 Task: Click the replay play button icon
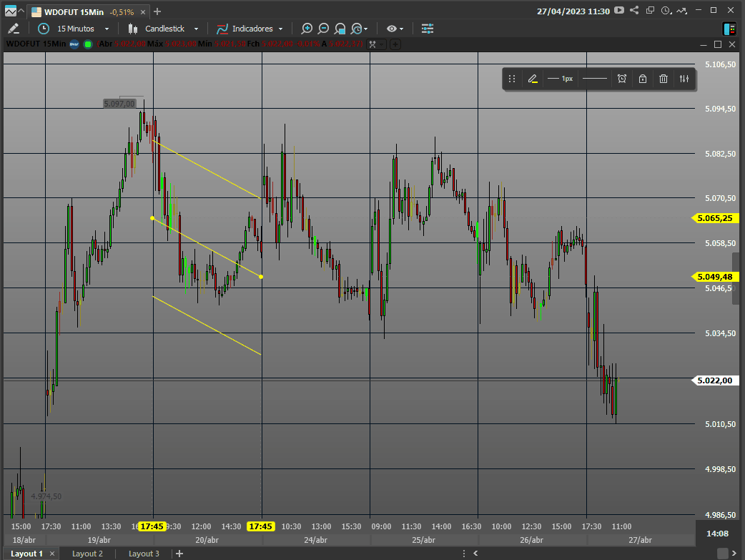619,10
